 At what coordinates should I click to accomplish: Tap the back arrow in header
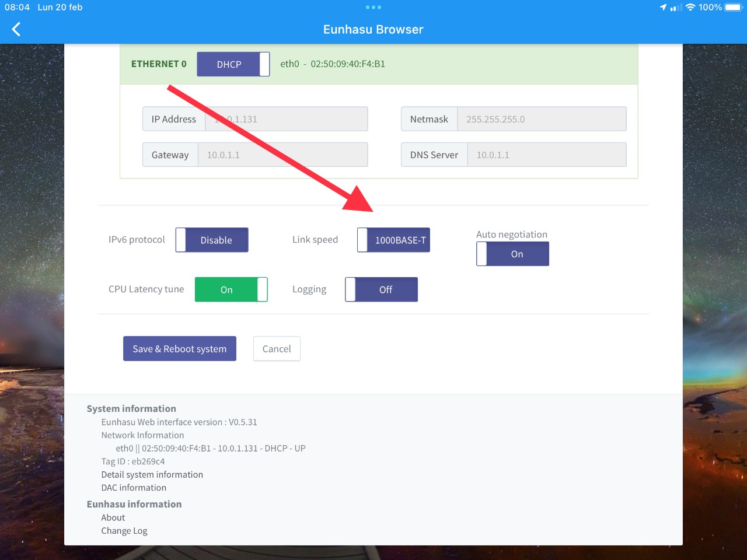point(16,29)
